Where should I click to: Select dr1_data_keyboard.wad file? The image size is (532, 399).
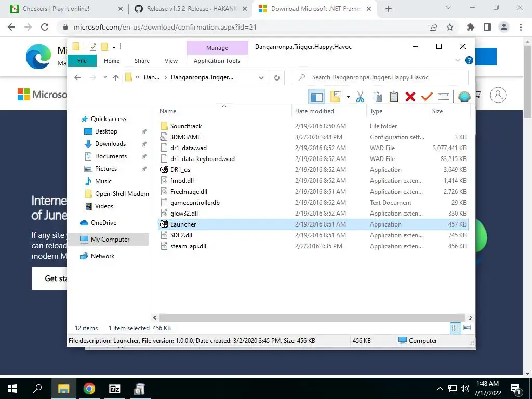pyautogui.click(x=202, y=159)
